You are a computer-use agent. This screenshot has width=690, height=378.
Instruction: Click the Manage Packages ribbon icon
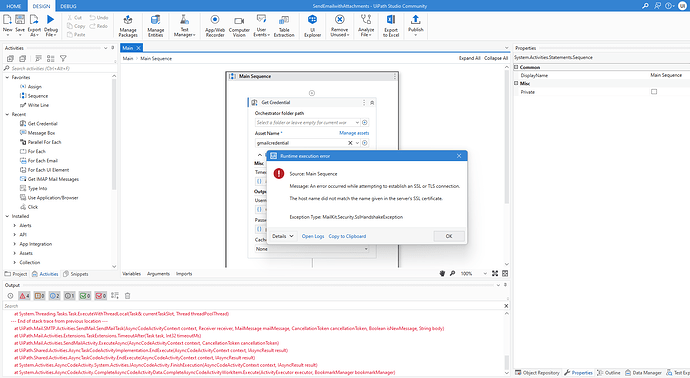pos(128,26)
